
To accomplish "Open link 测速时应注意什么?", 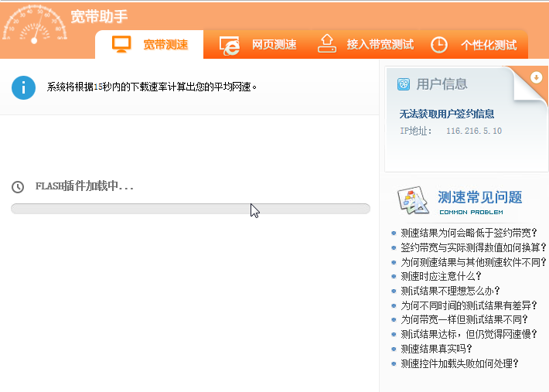I will (x=441, y=276).
